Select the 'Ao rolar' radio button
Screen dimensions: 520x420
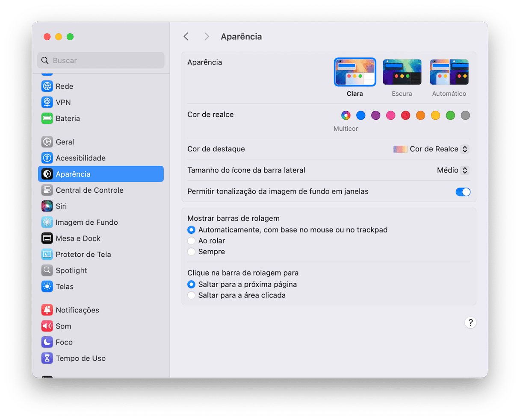coord(191,241)
